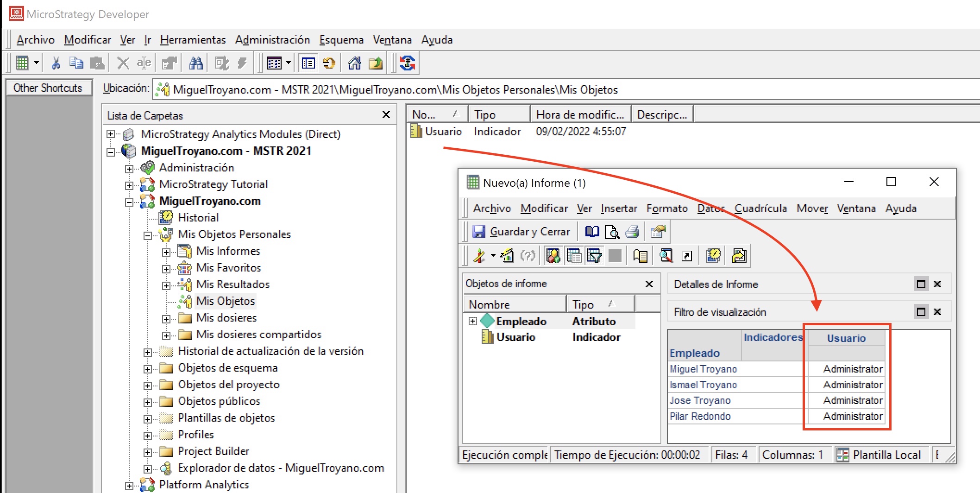The height and width of the screenshot is (493, 980).
Task: Maximize the Filtro de visualización panel
Action: click(x=921, y=312)
